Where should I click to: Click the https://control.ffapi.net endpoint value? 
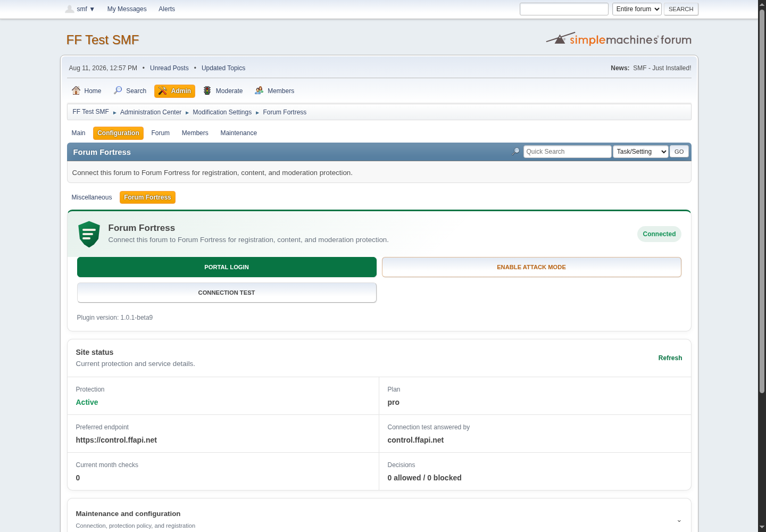(116, 440)
